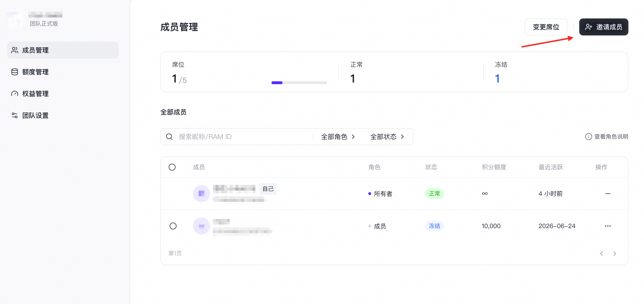
Task: Click the 所有者 role label
Action: [x=383, y=194]
